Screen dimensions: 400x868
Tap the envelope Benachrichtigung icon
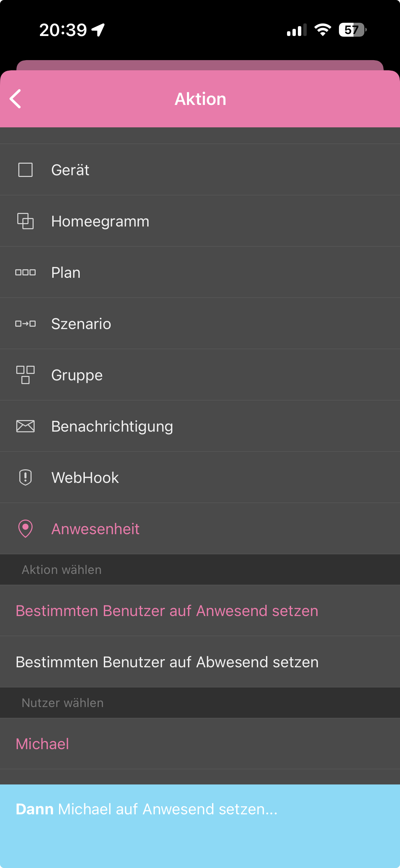pyautogui.click(x=25, y=426)
